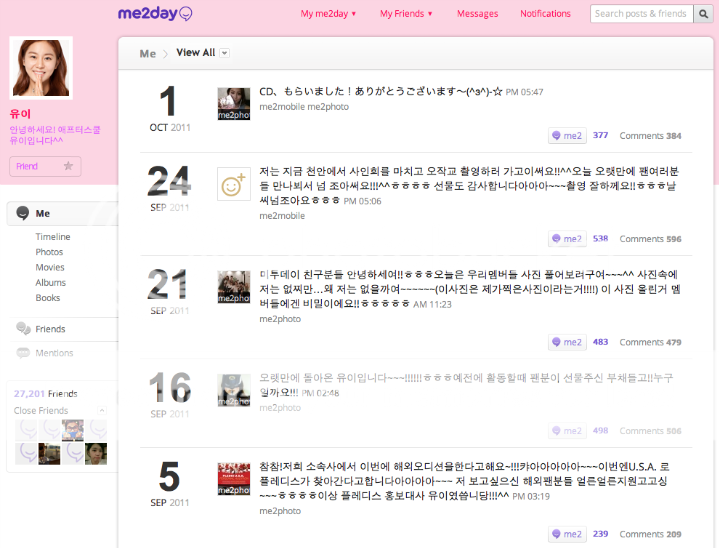This screenshot has width=719, height=548.
Task: Open Comments 596 on 24 SEP post
Action: (650, 239)
